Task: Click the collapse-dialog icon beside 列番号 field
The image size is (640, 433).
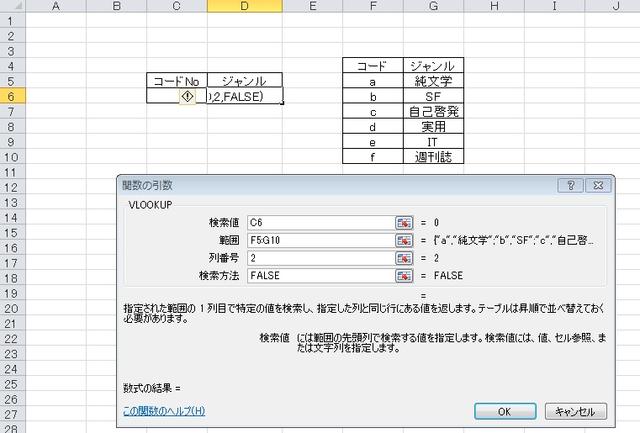Action: coord(404,258)
